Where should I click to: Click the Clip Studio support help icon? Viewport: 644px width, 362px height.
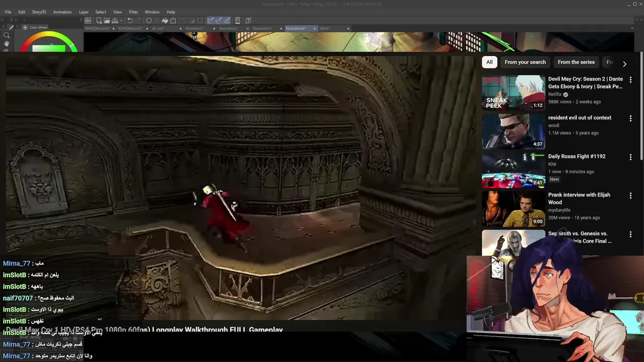[248, 21]
